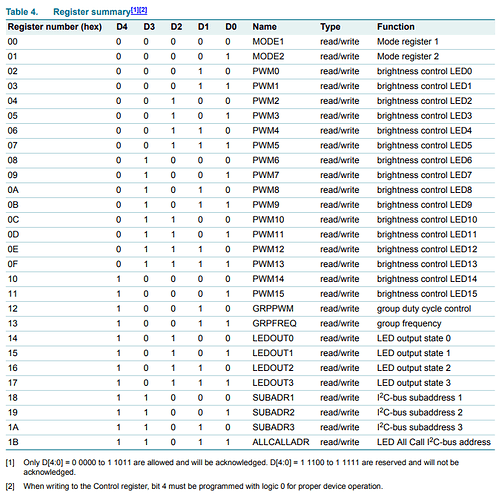
Task: Click the D4 column header
Action: tap(122, 27)
